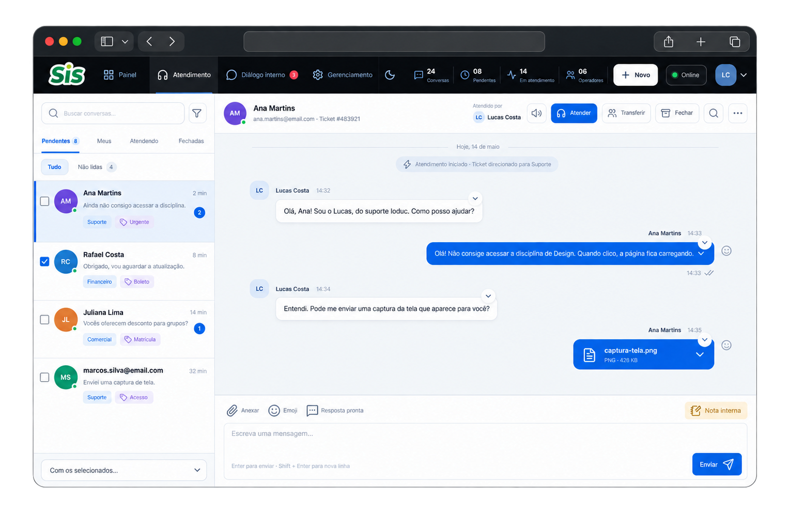This screenshot has height=532, width=789.
Task: Open the Gerenciamento menu
Action: 343,75
